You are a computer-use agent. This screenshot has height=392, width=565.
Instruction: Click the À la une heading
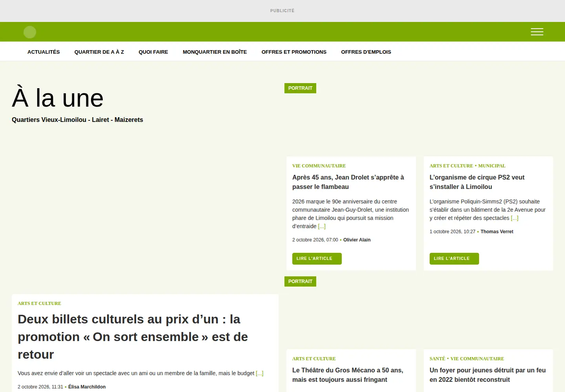(58, 98)
